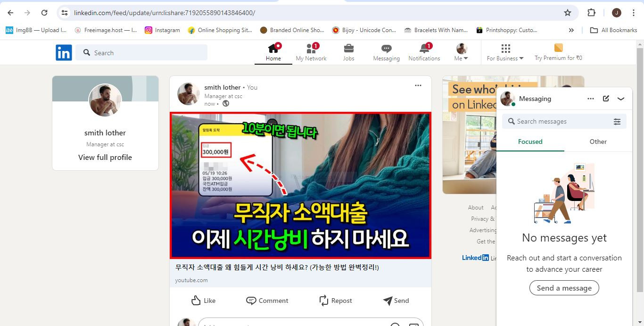Reload the page with the refresh icon
The image size is (644, 326).
tap(44, 13)
